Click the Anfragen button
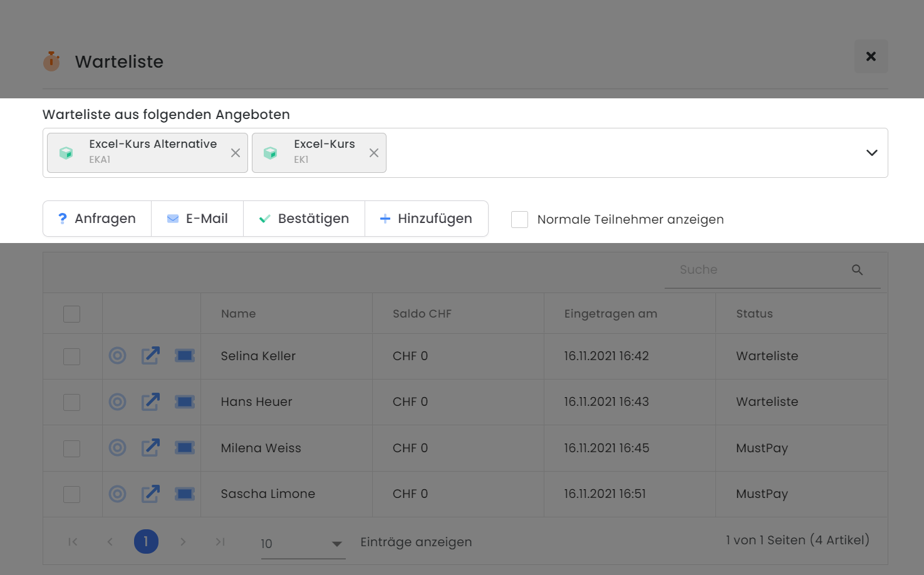 tap(96, 218)
